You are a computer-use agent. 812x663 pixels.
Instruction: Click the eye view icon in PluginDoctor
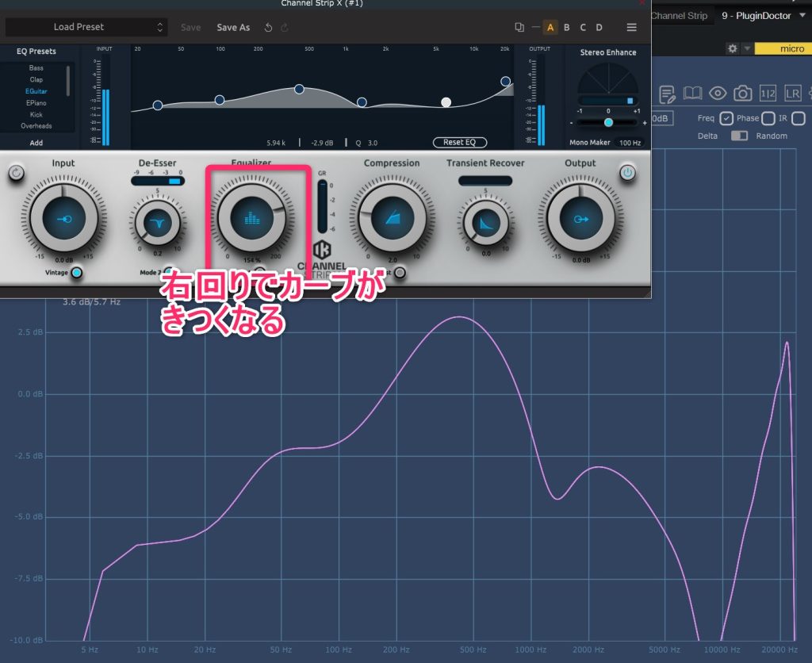point(718,94)
